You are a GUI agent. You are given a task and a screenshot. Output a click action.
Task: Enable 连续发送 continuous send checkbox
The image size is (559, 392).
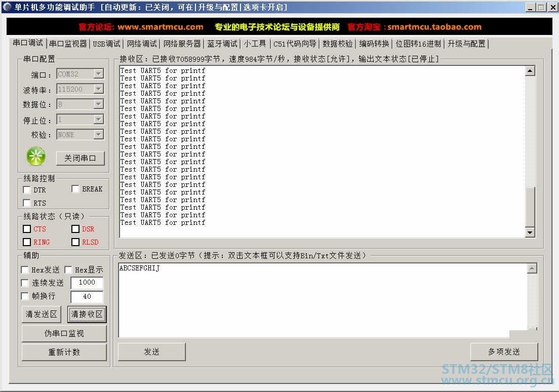[25, 283]
